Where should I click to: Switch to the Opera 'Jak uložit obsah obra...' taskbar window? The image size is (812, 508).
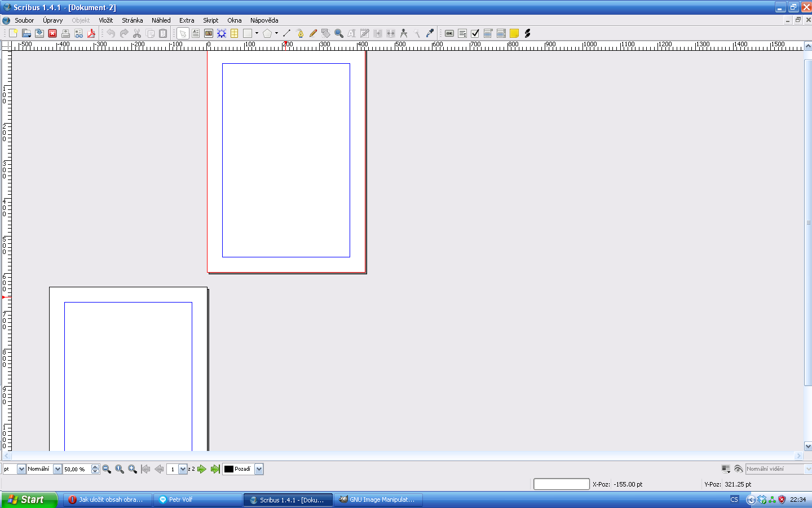point(108,500)
